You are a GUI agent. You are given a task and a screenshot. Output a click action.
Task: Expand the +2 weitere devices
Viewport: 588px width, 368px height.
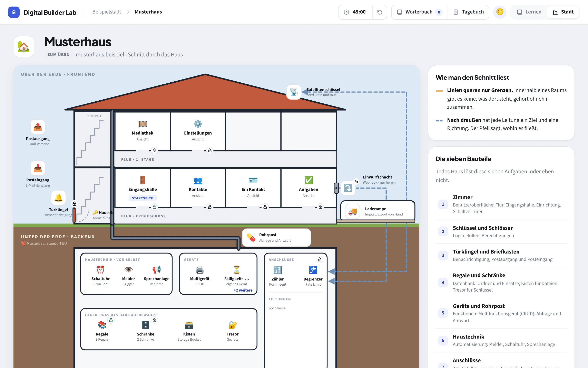coord(243,290)
